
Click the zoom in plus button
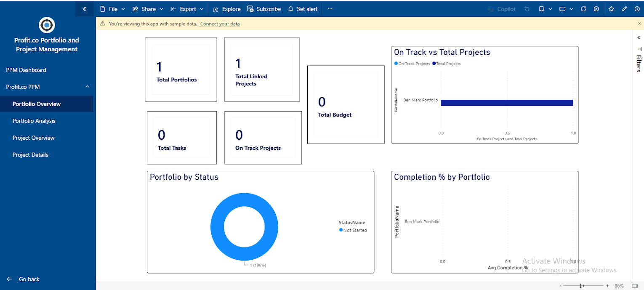coord(607,286)
